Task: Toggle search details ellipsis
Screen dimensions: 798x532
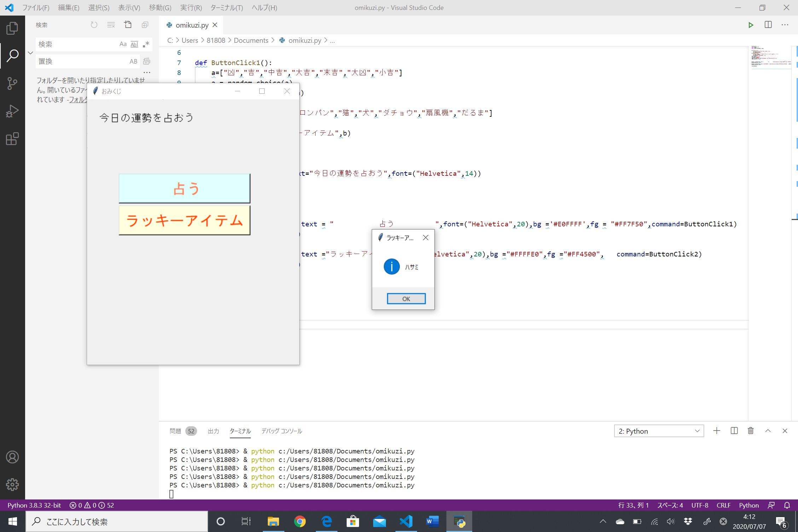Action: click(x=147, y=73)
